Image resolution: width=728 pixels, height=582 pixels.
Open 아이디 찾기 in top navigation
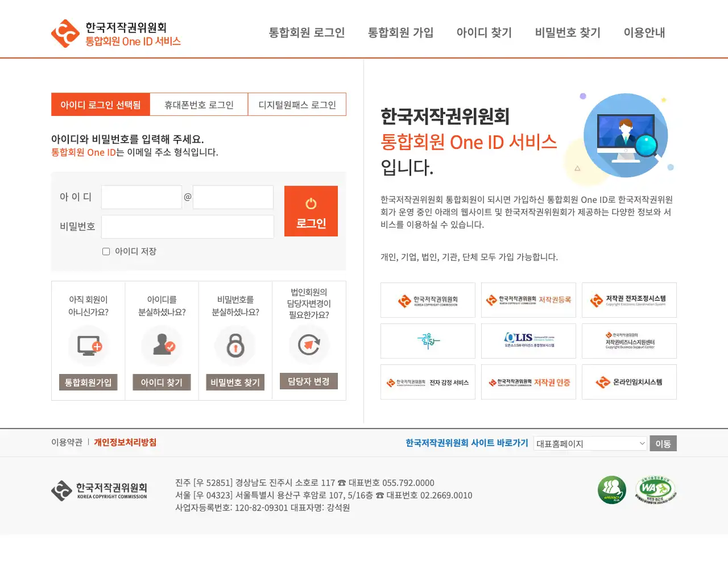coord(485,32)
